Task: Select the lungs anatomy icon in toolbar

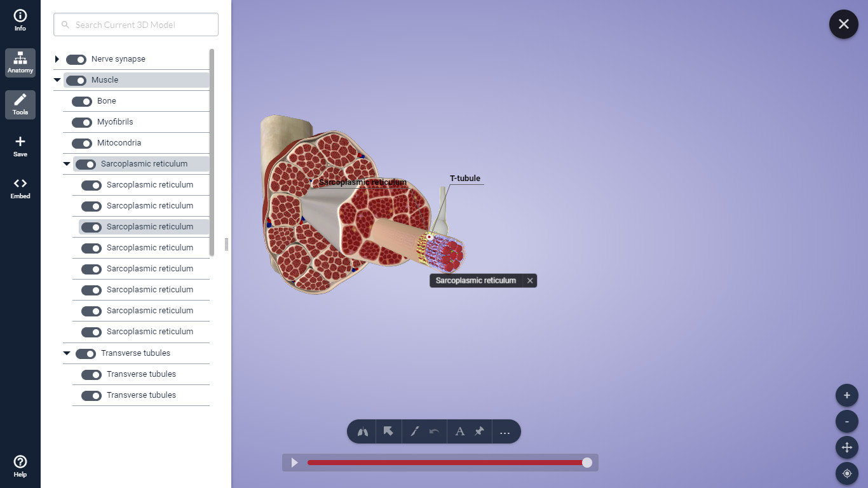Action: tap(363, 432)
